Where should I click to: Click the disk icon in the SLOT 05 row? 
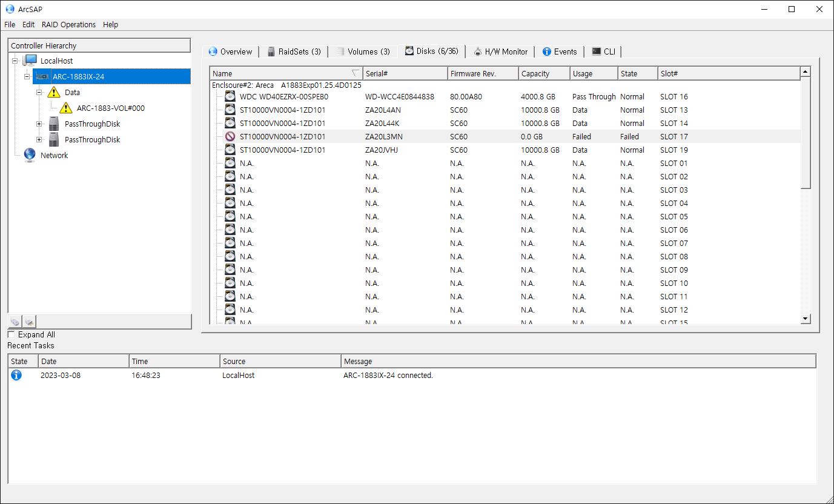click(230, 216)
